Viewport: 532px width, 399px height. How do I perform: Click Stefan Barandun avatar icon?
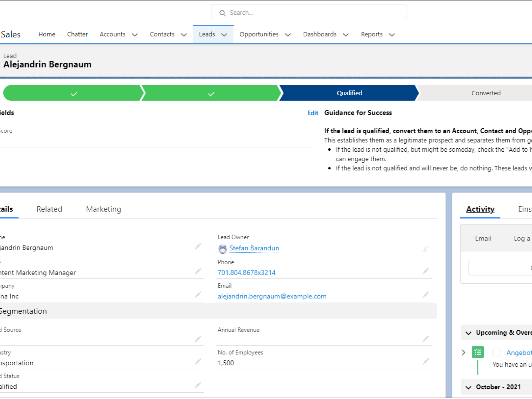pos(222,249)
